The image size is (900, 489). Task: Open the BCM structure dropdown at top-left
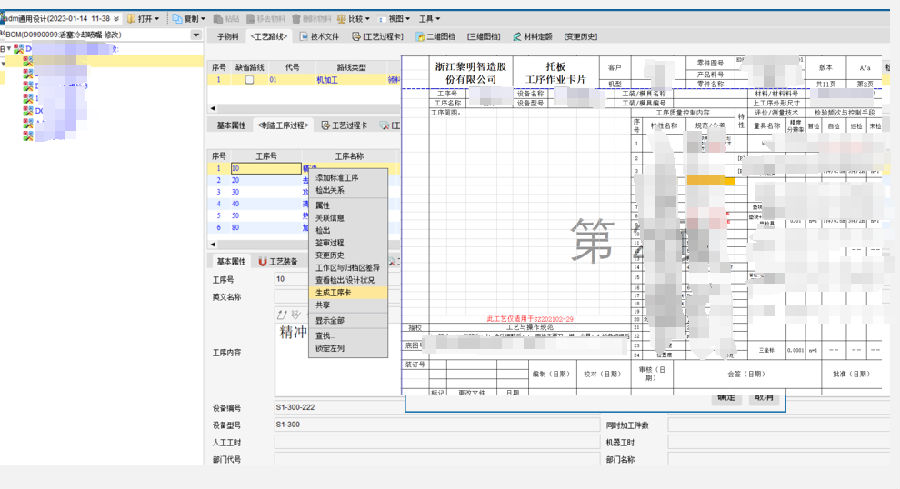coord(197,34)
